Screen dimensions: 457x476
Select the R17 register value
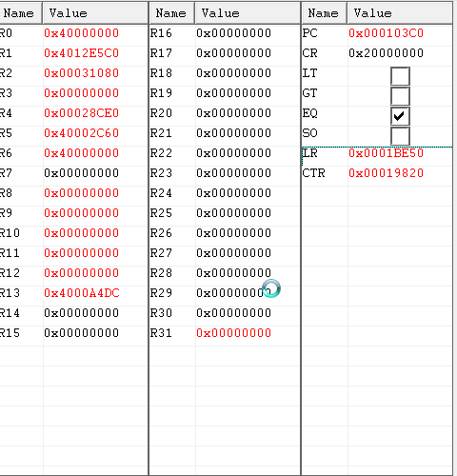(234, 53)
